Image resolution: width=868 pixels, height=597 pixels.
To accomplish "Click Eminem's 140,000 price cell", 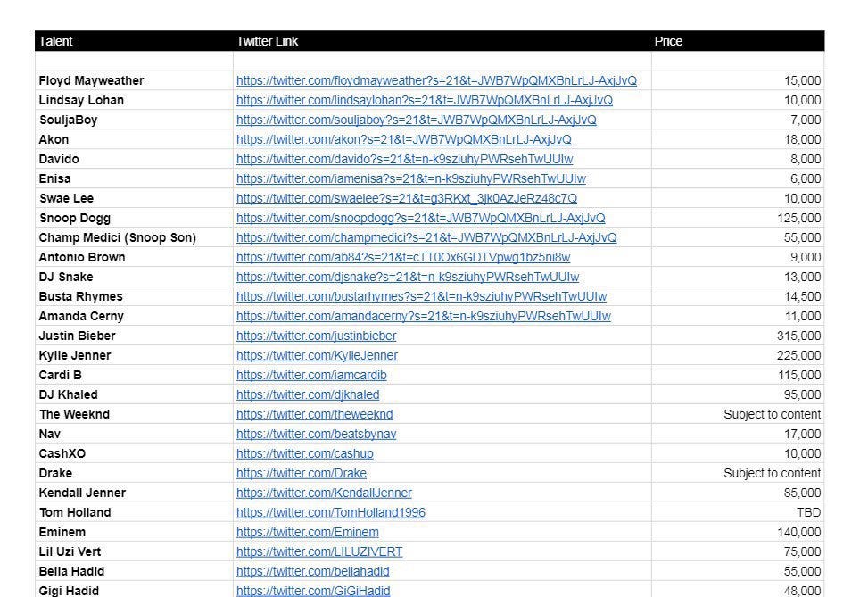I will tap(738, 532).
